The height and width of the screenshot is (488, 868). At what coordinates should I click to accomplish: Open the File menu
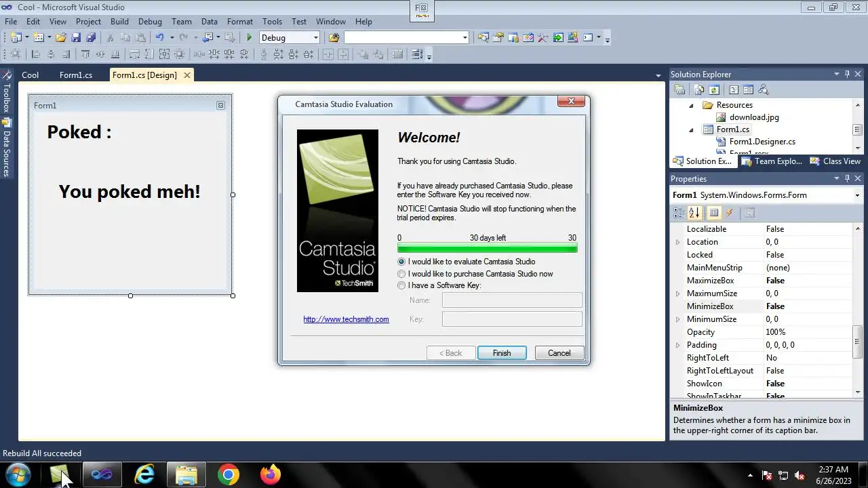pyautogui.click(x=11, y=21)
